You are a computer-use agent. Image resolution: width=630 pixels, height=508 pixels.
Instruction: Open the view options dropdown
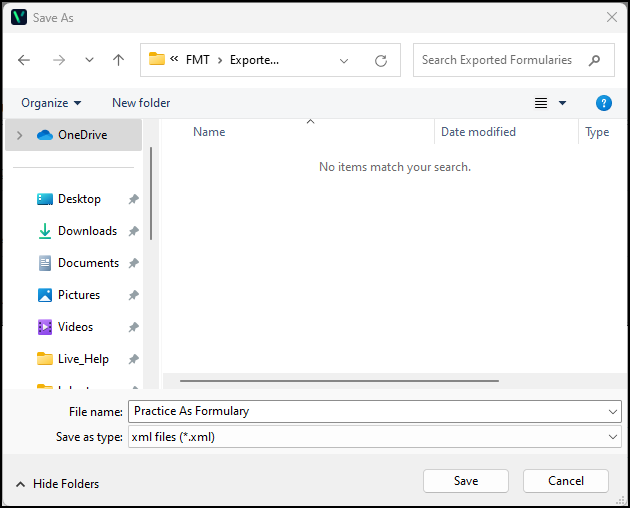(562, 103)
